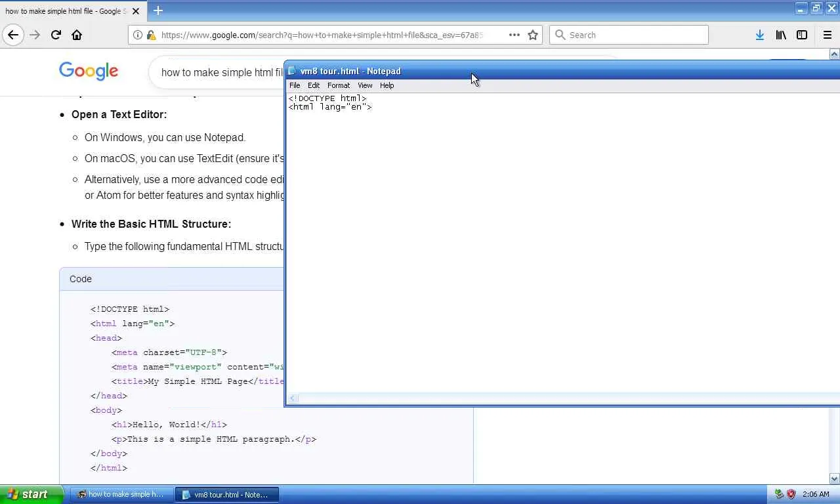Click the taskbar clock showing 2:06 AM

816,494
